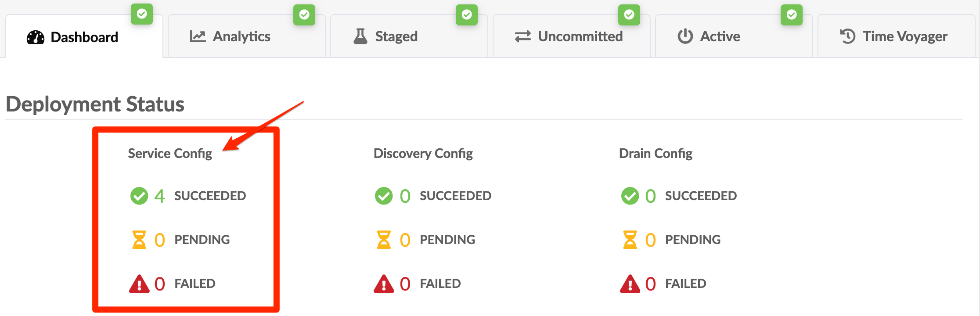Click green check badge on Staged tab
The image size is (980, 316).
pos(467,15)
